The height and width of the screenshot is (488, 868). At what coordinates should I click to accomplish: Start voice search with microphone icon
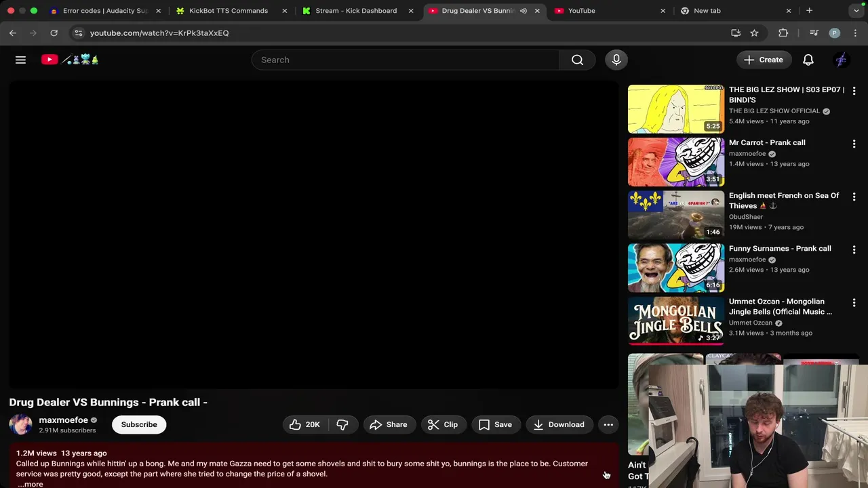[616, 60]
